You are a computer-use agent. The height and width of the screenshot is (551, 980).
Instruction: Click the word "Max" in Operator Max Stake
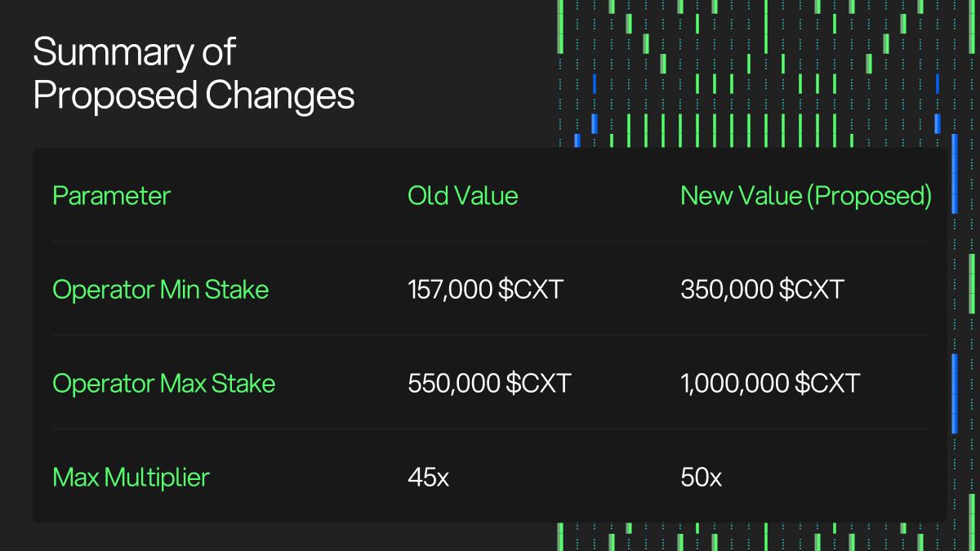coord(184,384)
